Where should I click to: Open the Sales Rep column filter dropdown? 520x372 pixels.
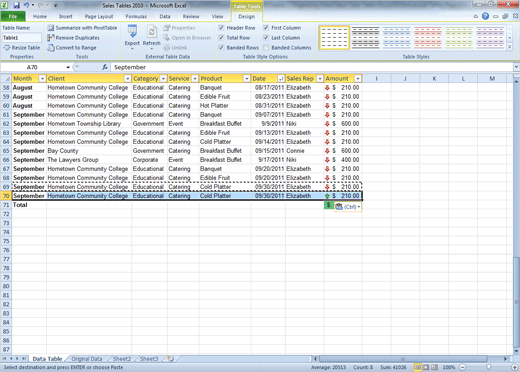pos(320,79)
